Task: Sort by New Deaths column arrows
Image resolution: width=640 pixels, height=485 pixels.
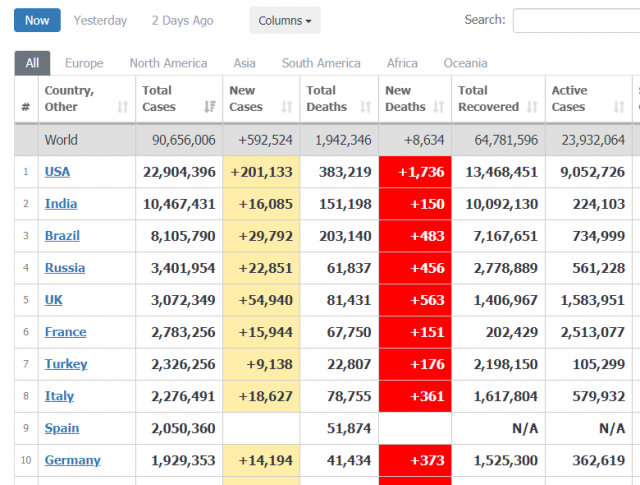Action: point(439,107)
